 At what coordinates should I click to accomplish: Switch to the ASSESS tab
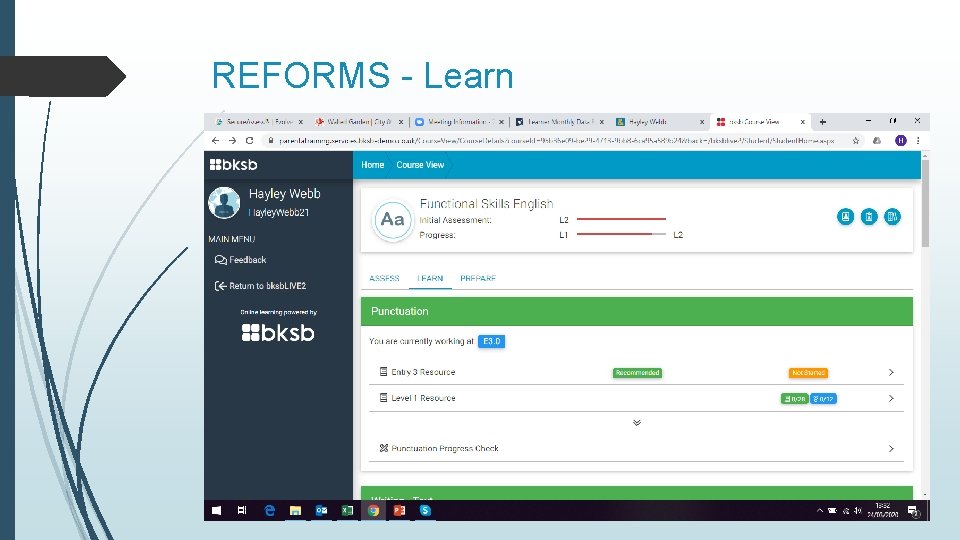pos(384,278)
